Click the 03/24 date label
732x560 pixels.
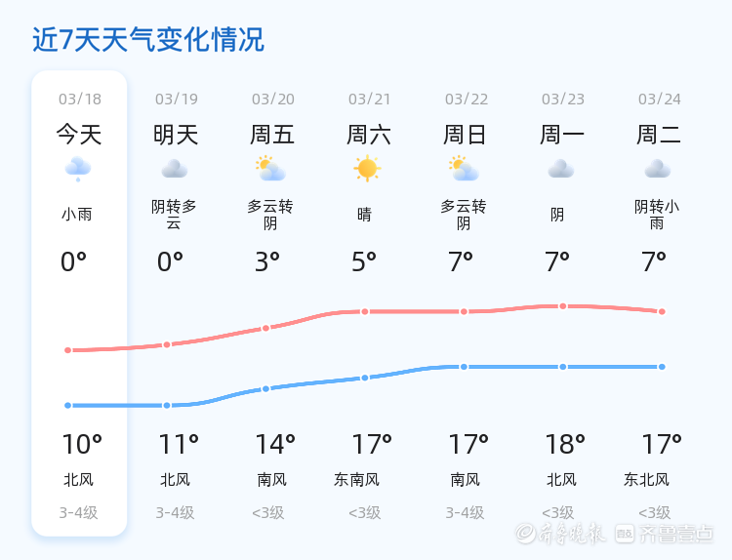click(x=659, y=99)
